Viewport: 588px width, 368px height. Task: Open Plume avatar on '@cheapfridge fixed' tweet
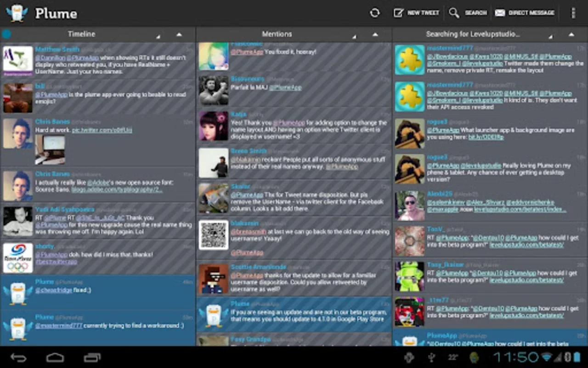click(x=18, y=294)
